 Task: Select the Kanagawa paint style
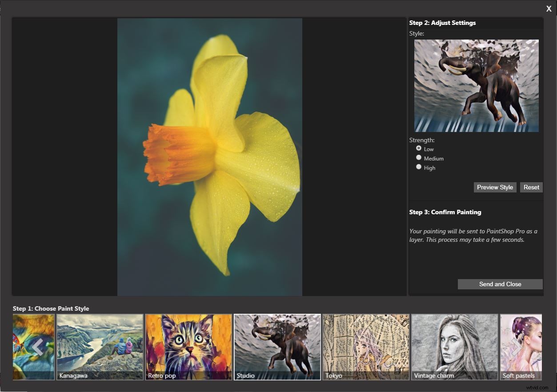[100, 347]
